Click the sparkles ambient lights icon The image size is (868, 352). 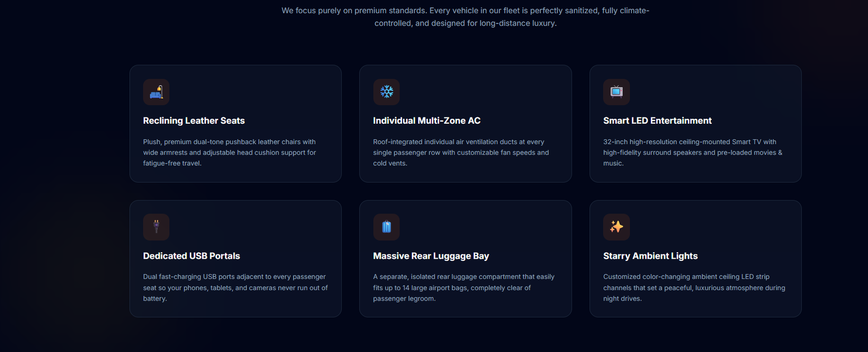(x=616, y=227)
